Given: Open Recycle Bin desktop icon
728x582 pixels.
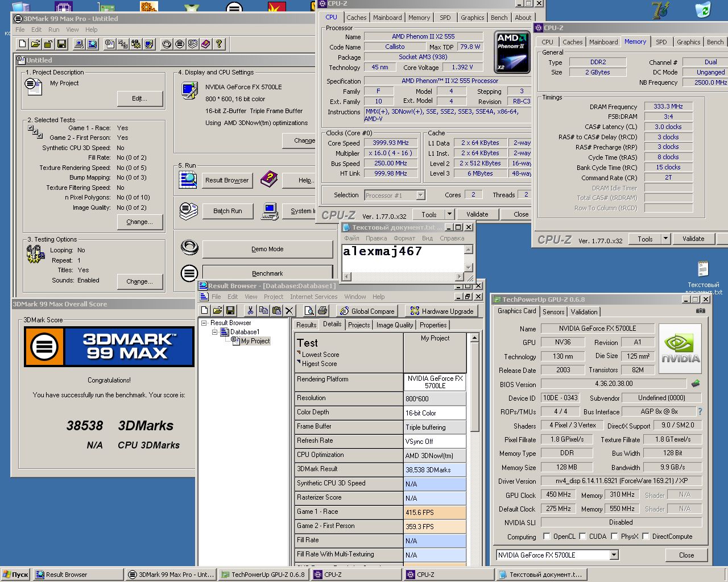Looking at the screenshot, I should tap(703, 9).
